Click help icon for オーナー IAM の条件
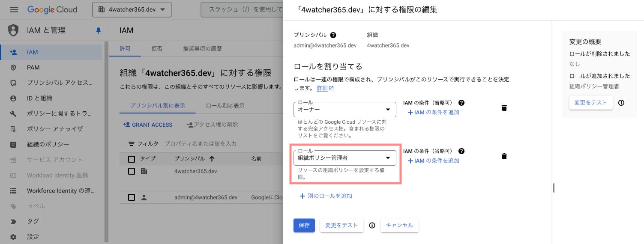 coord(461,103)
